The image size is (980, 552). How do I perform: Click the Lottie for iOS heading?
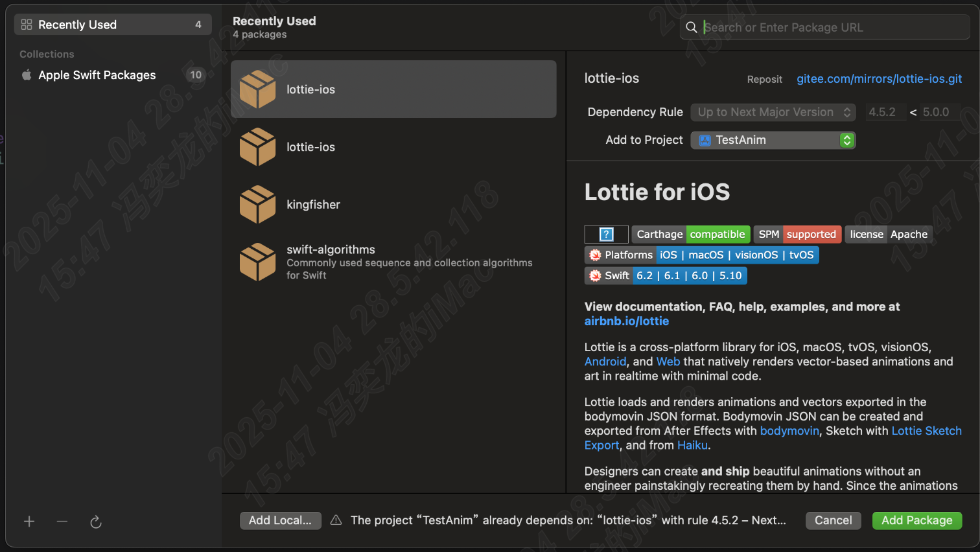coord(657,192)
